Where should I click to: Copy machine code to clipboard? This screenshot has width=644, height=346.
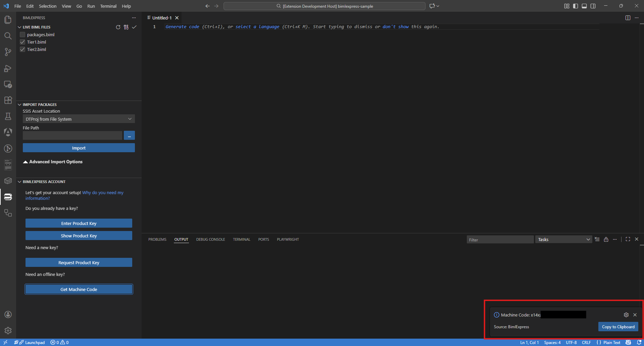click(x=618, y=327)
